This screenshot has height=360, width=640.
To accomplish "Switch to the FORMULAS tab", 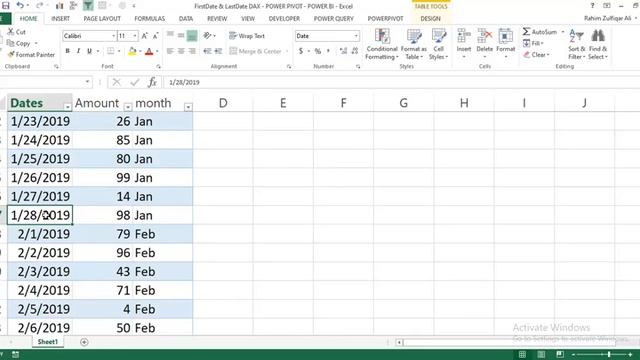I will (x=149, y=18).
